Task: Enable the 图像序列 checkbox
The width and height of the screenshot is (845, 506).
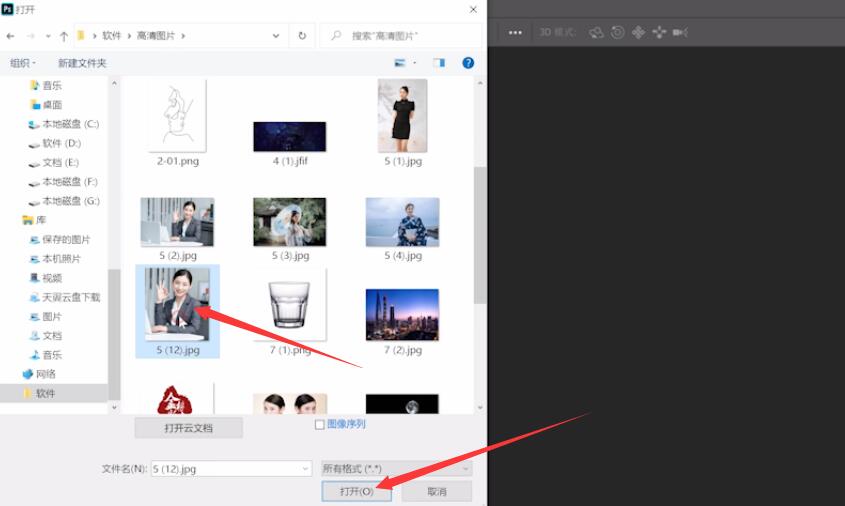Action: [320, 424]
